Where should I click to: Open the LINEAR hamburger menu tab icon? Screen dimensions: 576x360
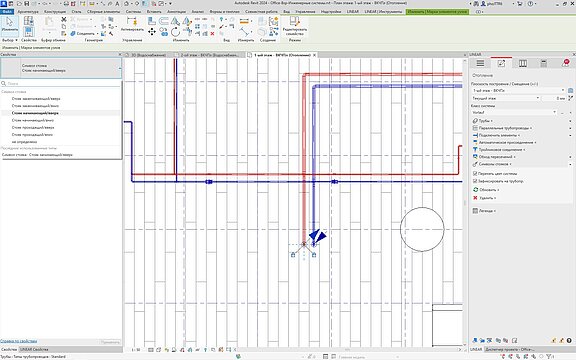pyautogui.click(x=480, y=63)
